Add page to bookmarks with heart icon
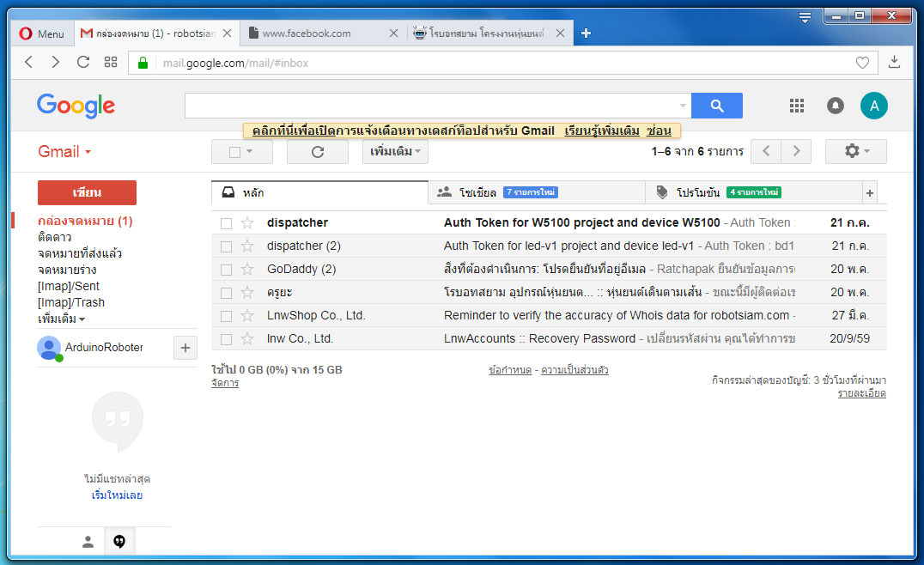The height and width of the screenshot is (565, 924). tap(862, 63)
